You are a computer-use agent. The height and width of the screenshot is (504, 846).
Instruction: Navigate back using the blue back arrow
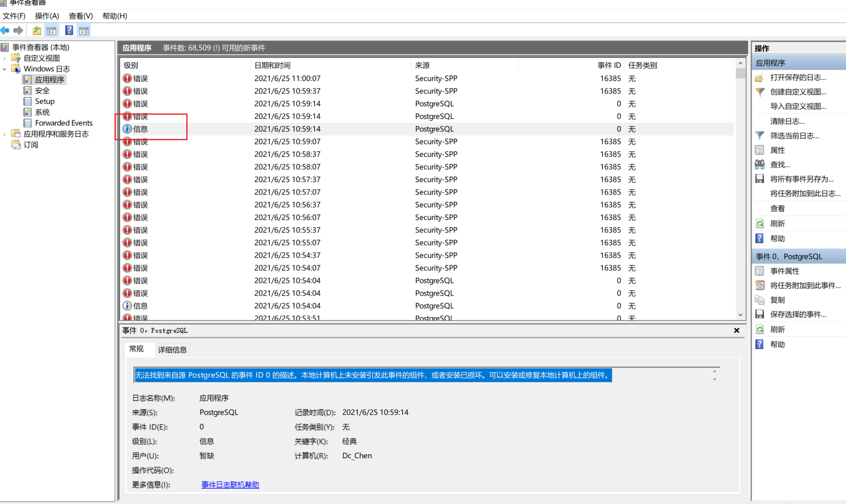pyautogui.click(x=5, y=30)
